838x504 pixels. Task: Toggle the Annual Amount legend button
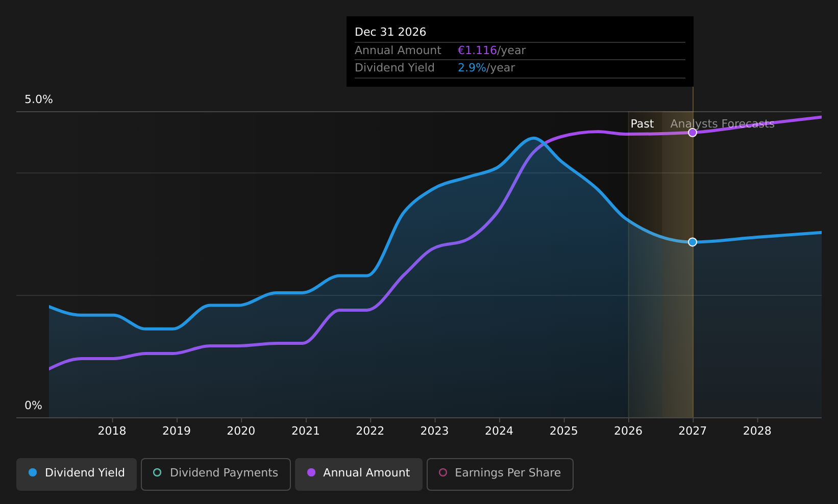(x=359, y=474)
